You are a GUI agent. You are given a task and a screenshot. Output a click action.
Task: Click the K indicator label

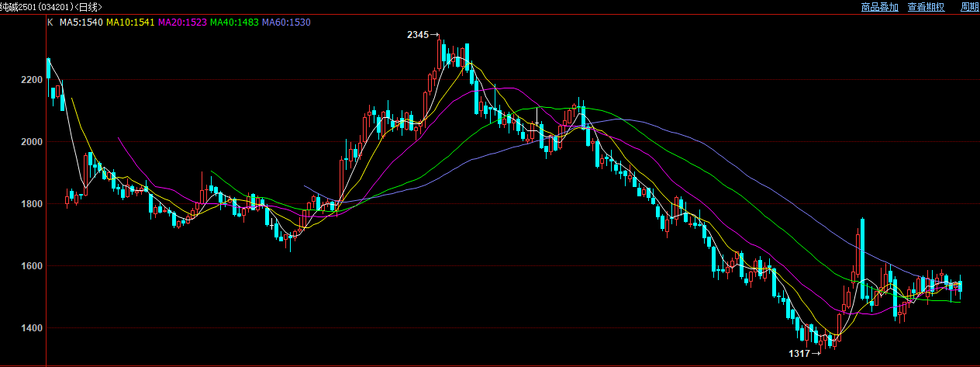click(50, 23)
